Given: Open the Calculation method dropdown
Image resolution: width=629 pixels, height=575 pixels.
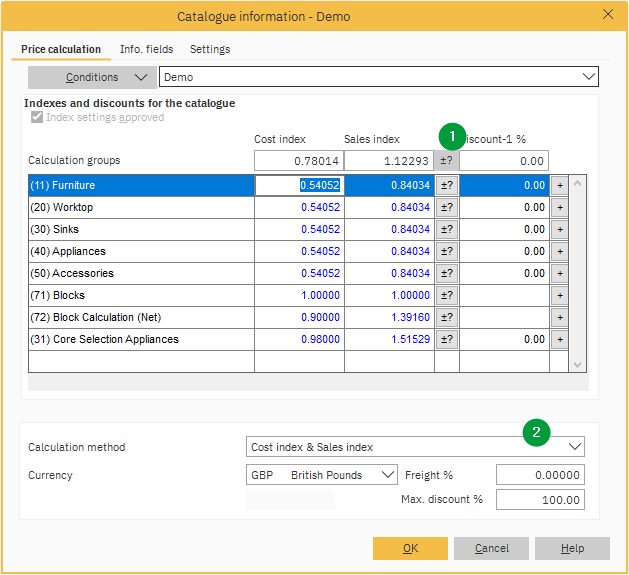Looking at the screenshot, I should click(x=574, y=446).
